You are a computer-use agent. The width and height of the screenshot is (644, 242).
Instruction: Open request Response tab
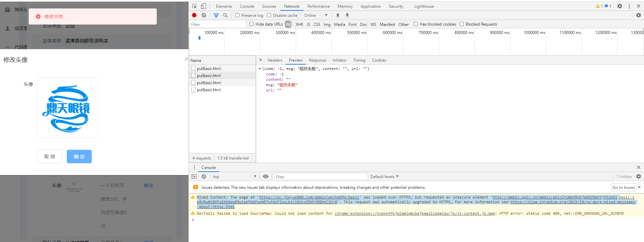coord(317,60)
